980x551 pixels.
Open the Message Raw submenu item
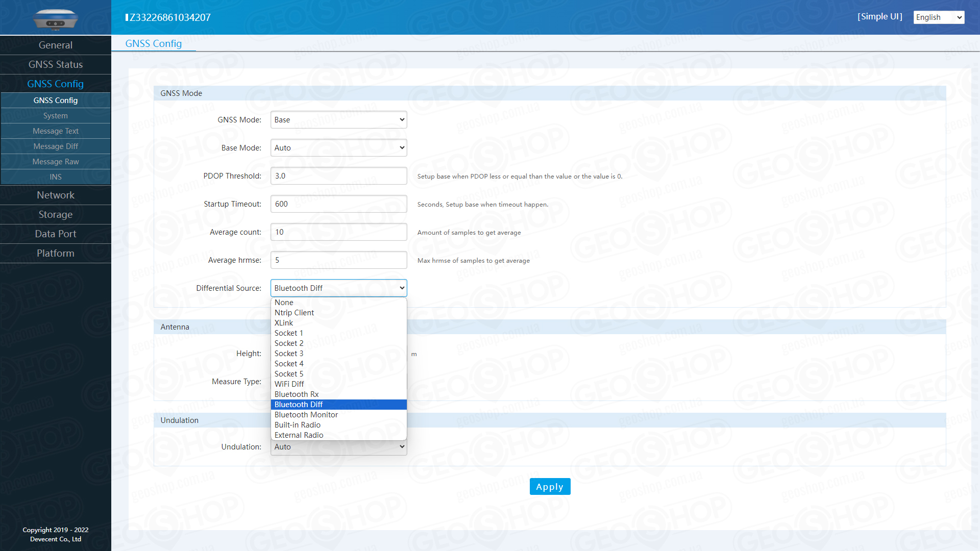[55, 162]
